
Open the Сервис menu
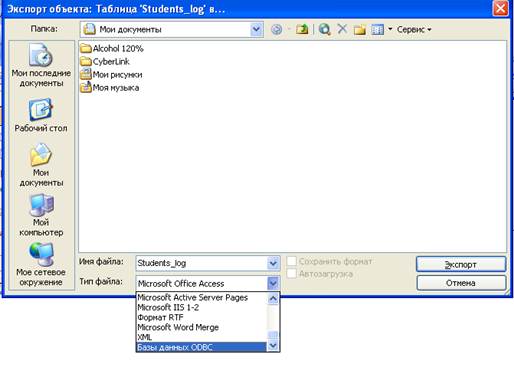pyautogui.click(x=414, y=30)
